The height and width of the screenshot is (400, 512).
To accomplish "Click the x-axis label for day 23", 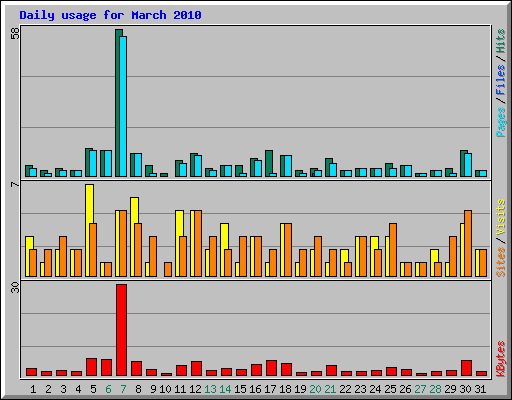I will click(x=360, y=389).
